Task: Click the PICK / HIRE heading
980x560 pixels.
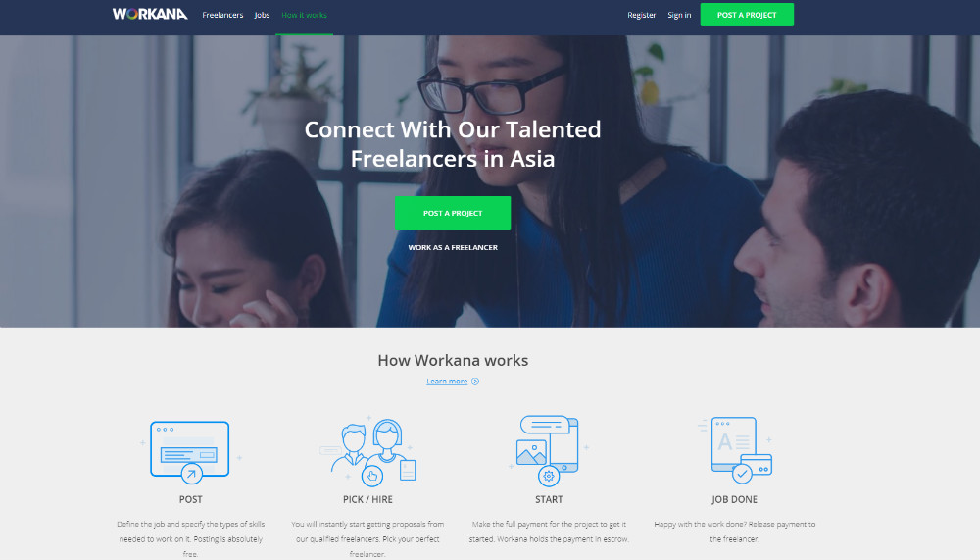Action: 367,499
